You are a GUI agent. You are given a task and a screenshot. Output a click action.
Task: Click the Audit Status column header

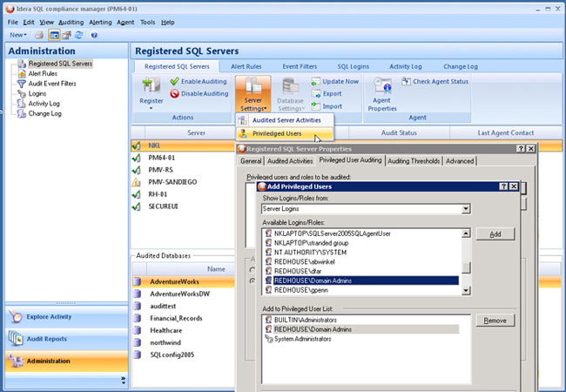tap(399, 132)
